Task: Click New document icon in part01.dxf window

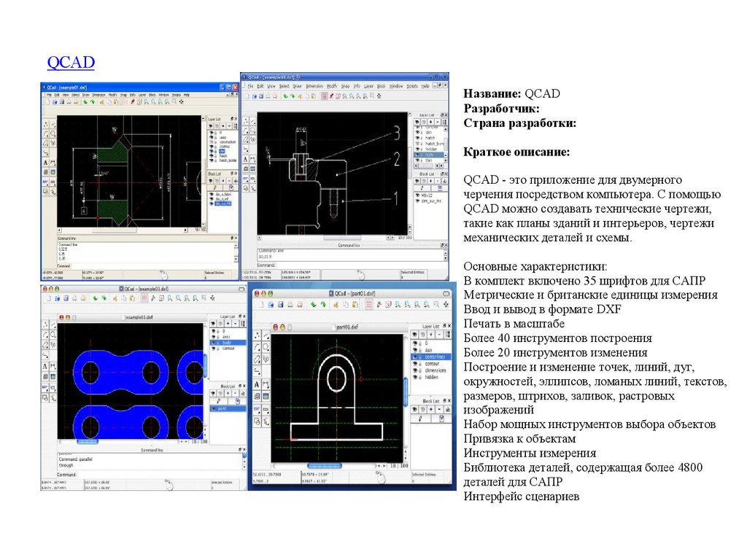Action: pyautogui.click(x=261, y=304)
